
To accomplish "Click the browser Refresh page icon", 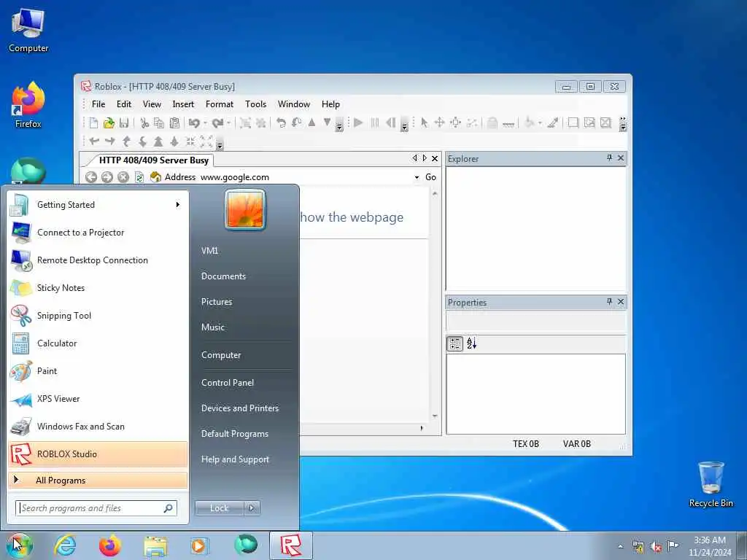I will [x=139, y=177].
